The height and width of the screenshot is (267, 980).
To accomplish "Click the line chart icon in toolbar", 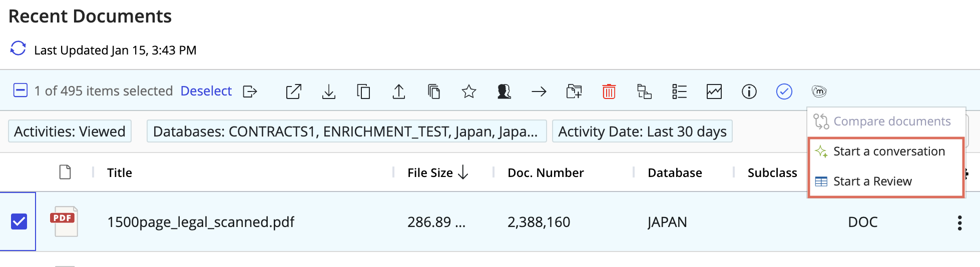I will click(714, 91).
